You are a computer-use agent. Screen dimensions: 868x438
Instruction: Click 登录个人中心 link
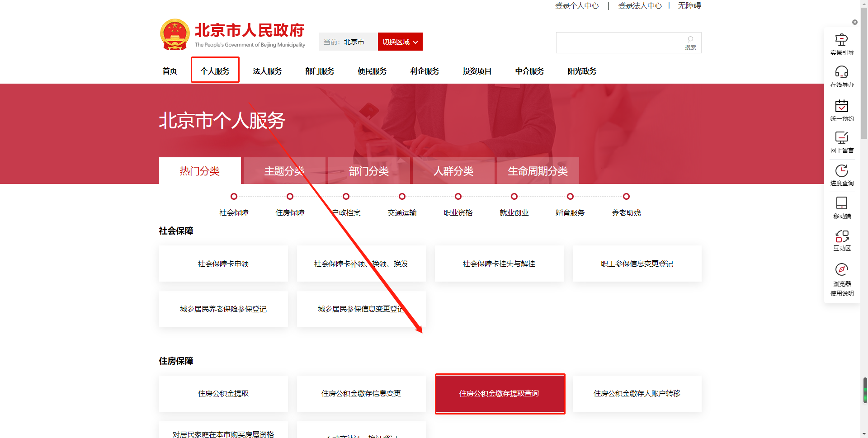[577, 5]
